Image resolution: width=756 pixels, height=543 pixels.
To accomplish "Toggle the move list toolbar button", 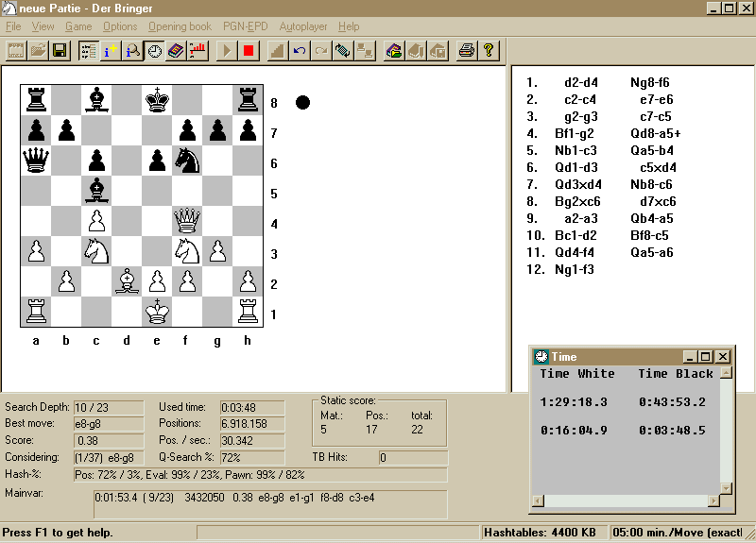I will [x=89, y=50].
